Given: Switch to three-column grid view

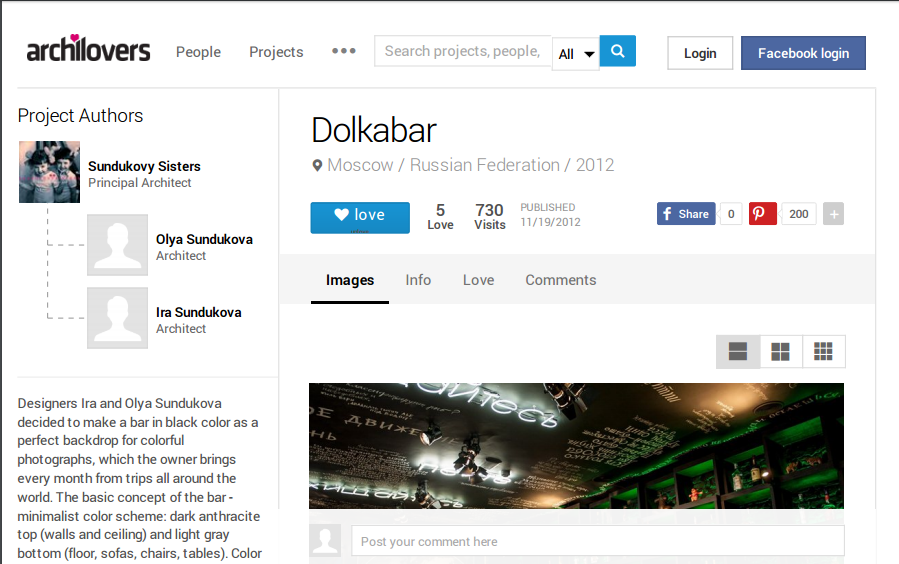Looking at the screenshot, I should click(823, 351).
